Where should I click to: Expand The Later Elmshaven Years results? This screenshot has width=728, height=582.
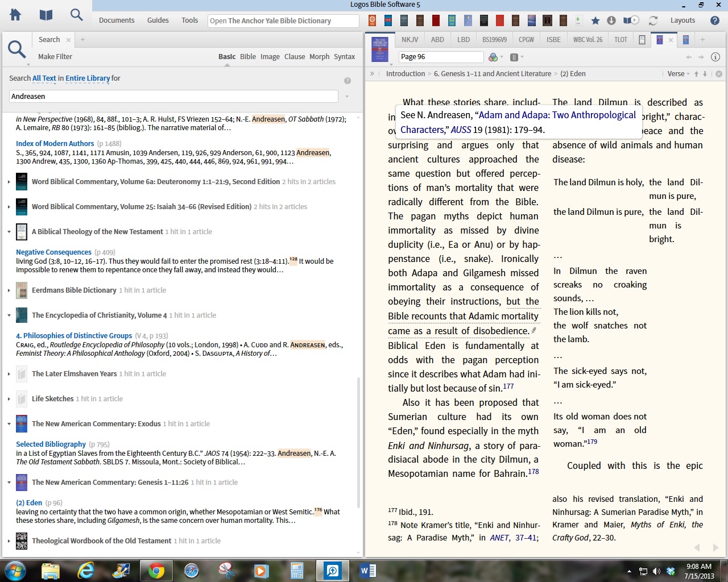[x=9, y=374]
